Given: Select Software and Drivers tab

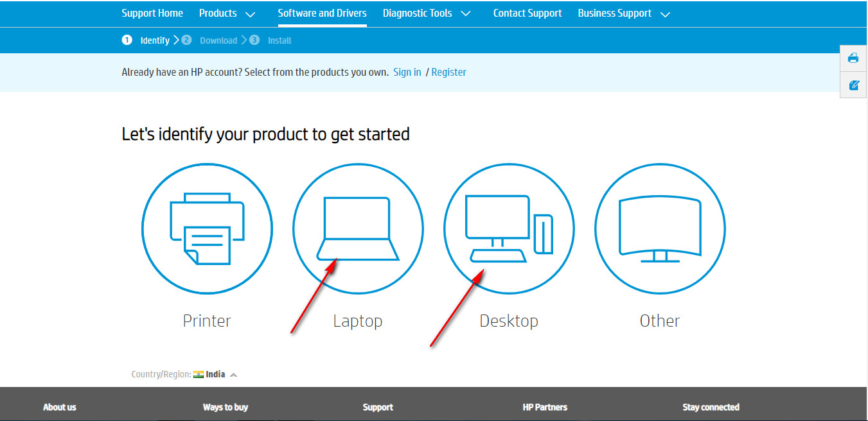Looking at the screenshot, I should (323, 13).
